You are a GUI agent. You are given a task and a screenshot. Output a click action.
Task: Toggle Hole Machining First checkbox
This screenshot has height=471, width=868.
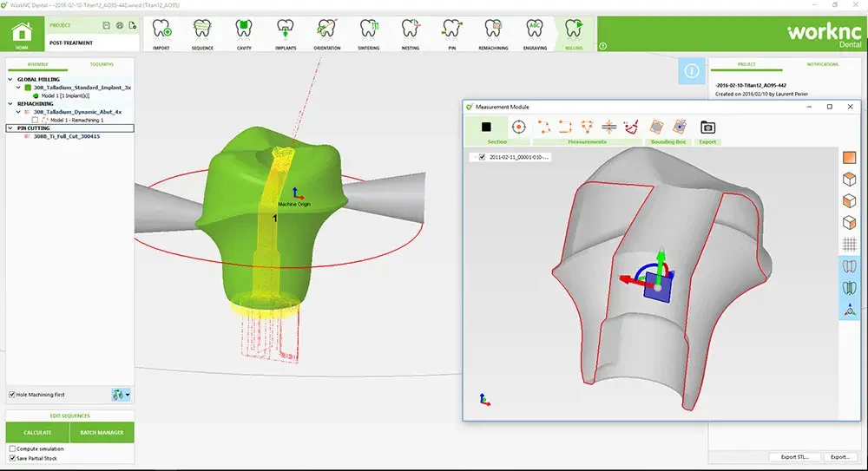click(12, 395)
